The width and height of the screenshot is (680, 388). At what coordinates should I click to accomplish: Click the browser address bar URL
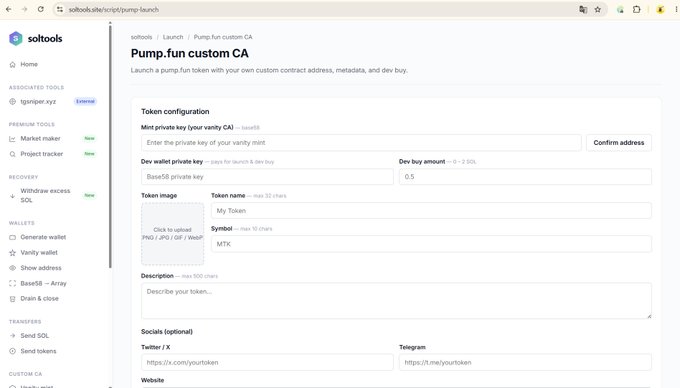click(x=114, y=10)
